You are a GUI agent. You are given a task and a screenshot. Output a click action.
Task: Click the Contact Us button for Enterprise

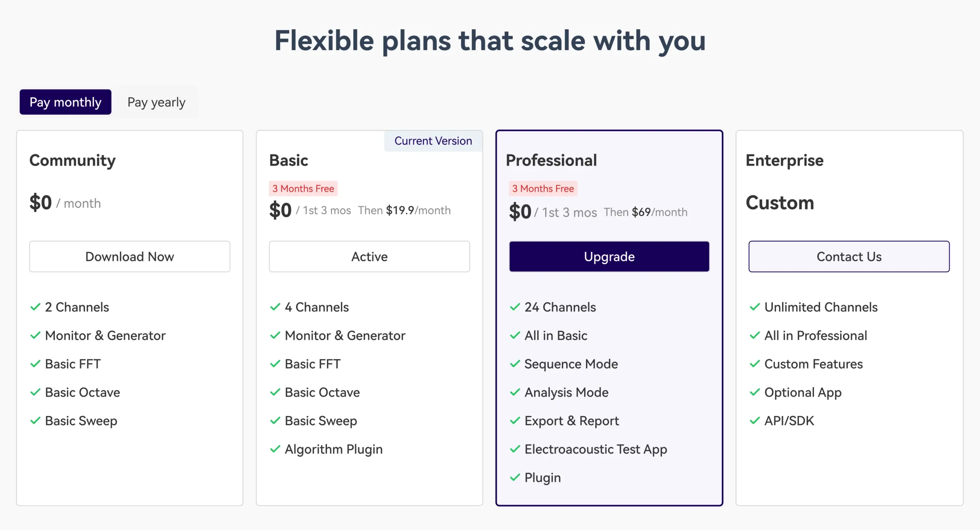click(849, 256)
